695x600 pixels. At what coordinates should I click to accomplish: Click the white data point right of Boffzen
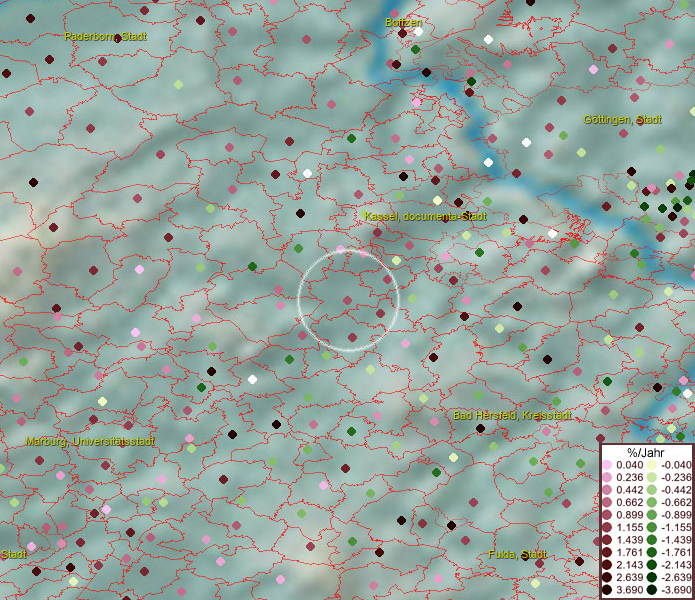418,31
